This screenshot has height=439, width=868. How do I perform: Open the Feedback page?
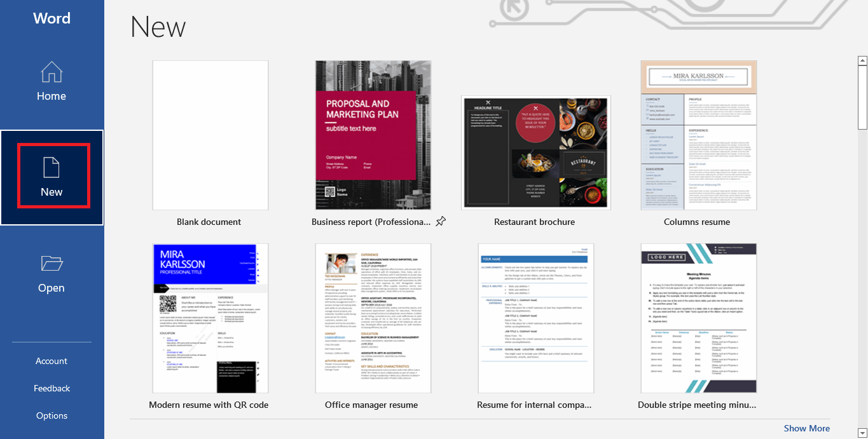pos(52,388)
